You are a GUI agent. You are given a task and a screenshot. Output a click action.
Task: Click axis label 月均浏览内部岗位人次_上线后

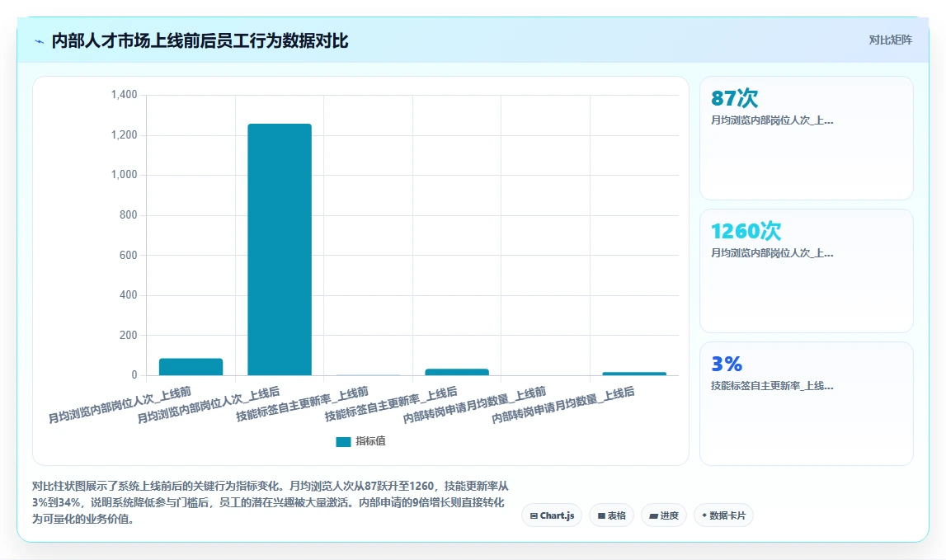coord(209,405)
